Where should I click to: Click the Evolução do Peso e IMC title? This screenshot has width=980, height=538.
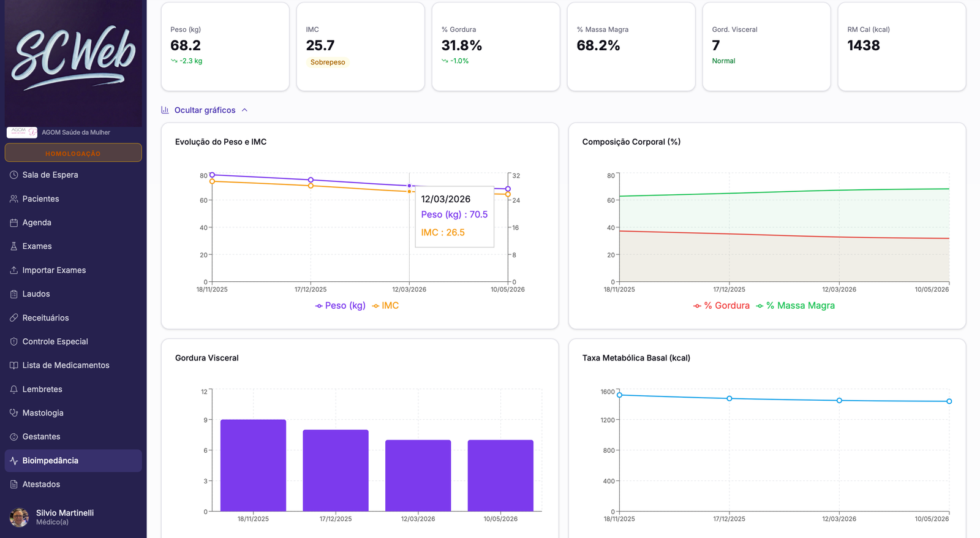[221, 142]
